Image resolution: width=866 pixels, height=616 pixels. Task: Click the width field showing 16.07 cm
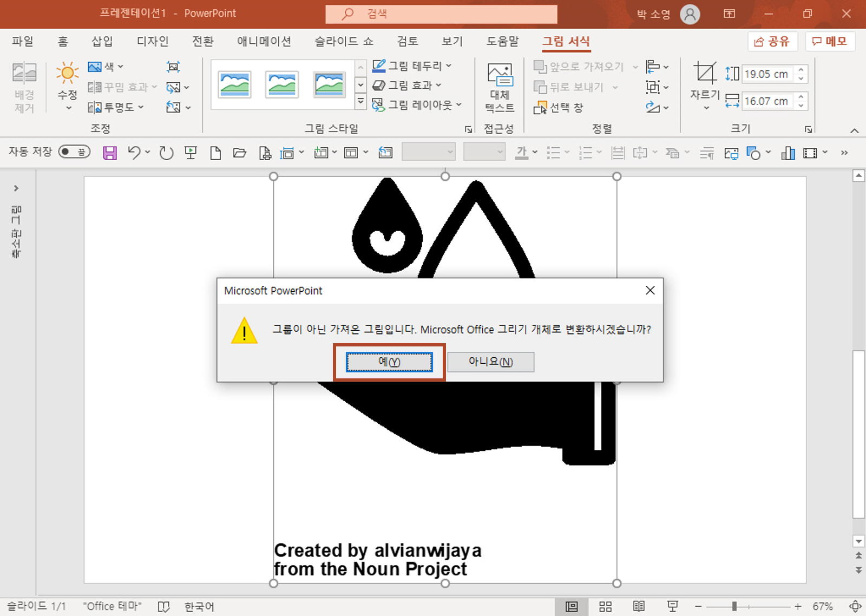(767, 101)
